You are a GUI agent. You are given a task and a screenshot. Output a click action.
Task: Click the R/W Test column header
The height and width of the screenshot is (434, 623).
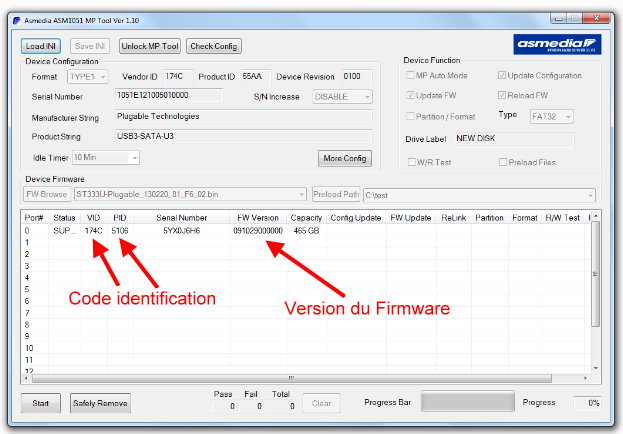click(563, 218)
